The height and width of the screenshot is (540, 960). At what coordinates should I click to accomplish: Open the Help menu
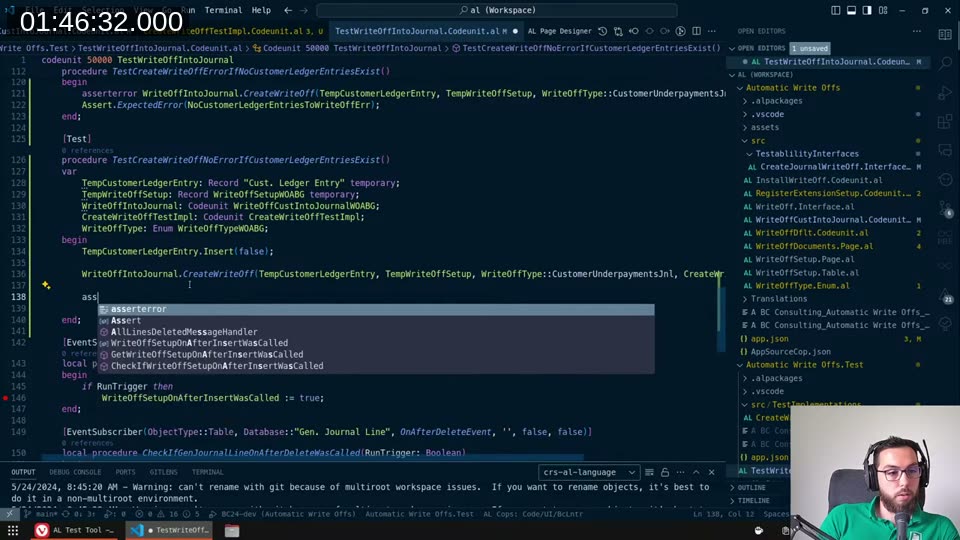coord(261,10)
